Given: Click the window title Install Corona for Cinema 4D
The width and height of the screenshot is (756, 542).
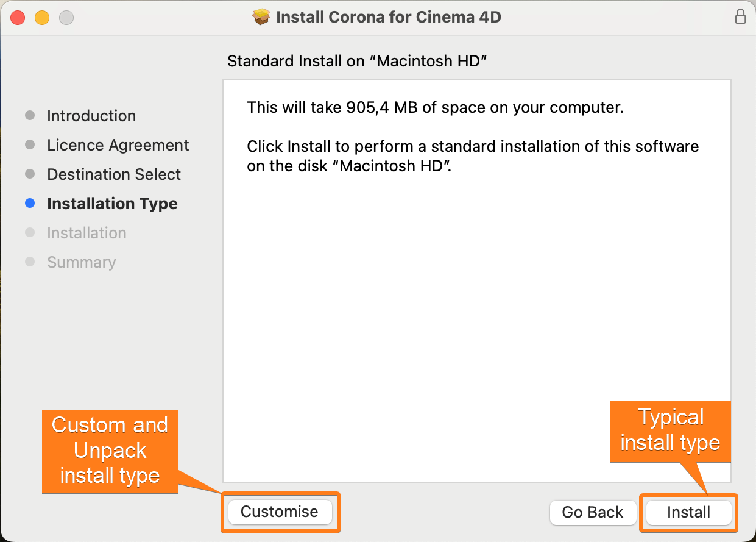Looking at the screenshot, I should click(389, 17).
